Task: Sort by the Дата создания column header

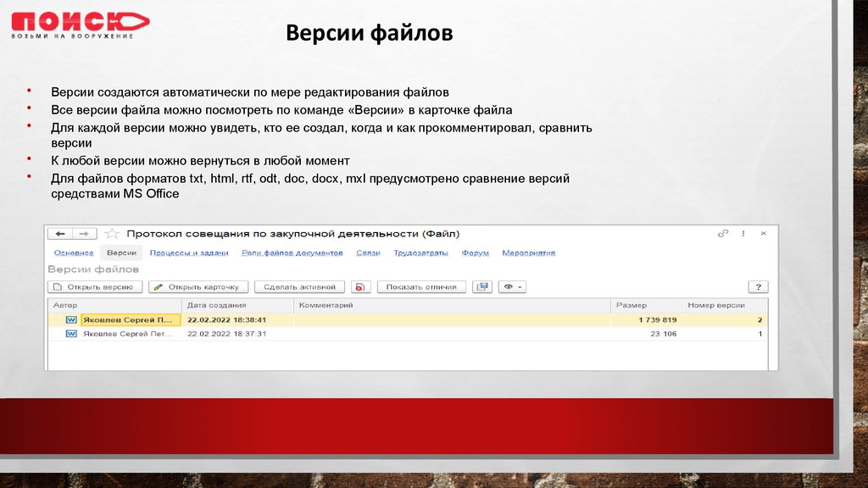Action: point(217,305)
